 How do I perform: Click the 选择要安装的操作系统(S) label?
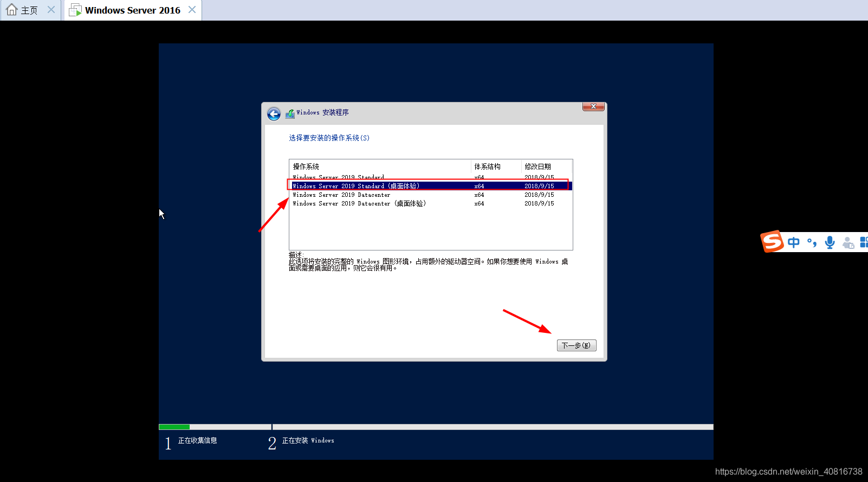[x=329, y=138]
